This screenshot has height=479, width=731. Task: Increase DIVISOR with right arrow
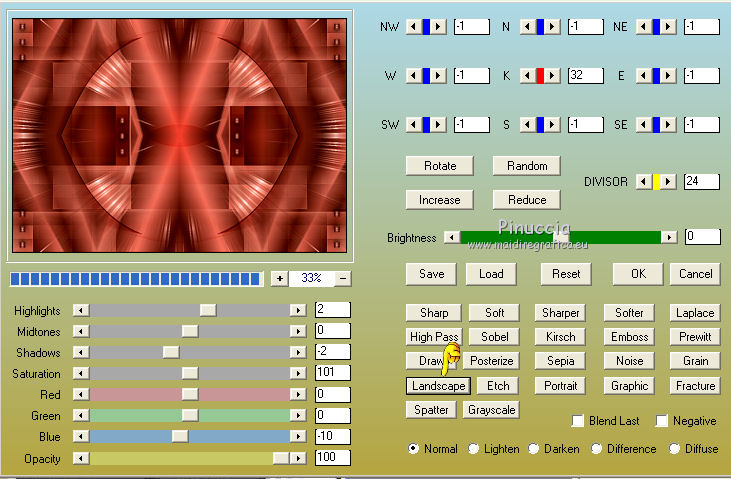tap(669, 181)
